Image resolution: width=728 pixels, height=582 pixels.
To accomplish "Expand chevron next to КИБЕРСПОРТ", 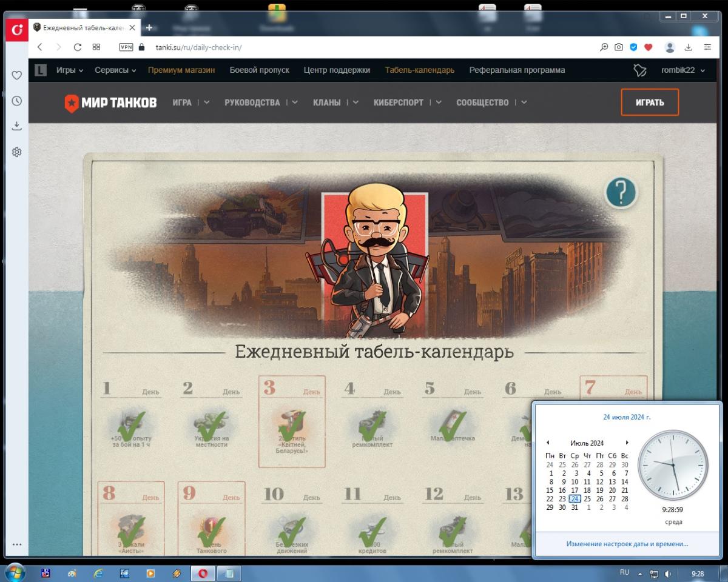I will [x=439, y=102].
